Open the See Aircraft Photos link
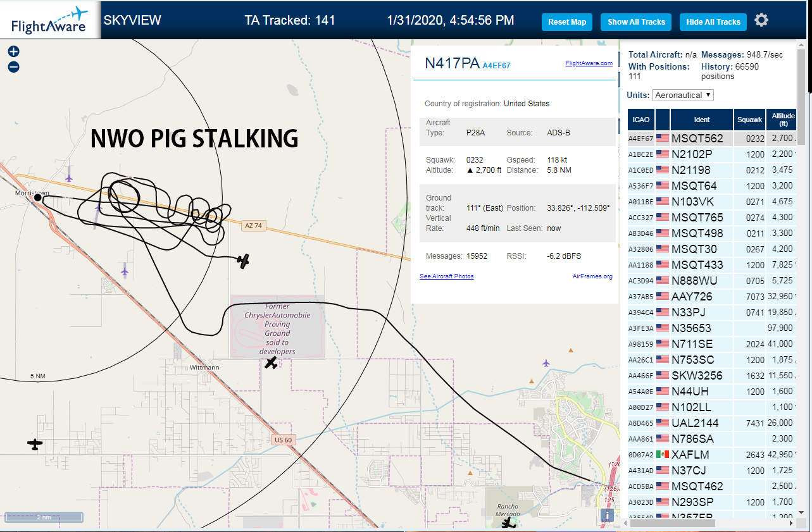The width and height of the screenshot is (812, 532). [x=446, y=276]
